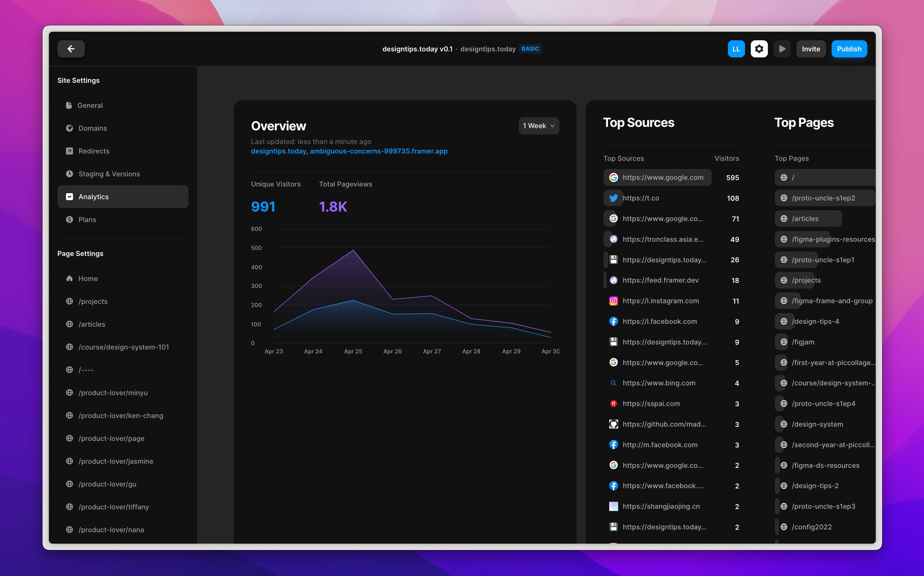Viewport: 924px width, 576px height.
Task: Open the ambiguous-concerns-999735.framer.app link
Action: pyautogui.click(x=378, y=151)
